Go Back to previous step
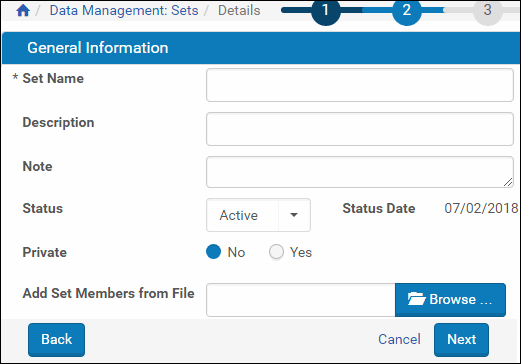The height and width of the screenshot is (364, 521). (x=56, y=340)
